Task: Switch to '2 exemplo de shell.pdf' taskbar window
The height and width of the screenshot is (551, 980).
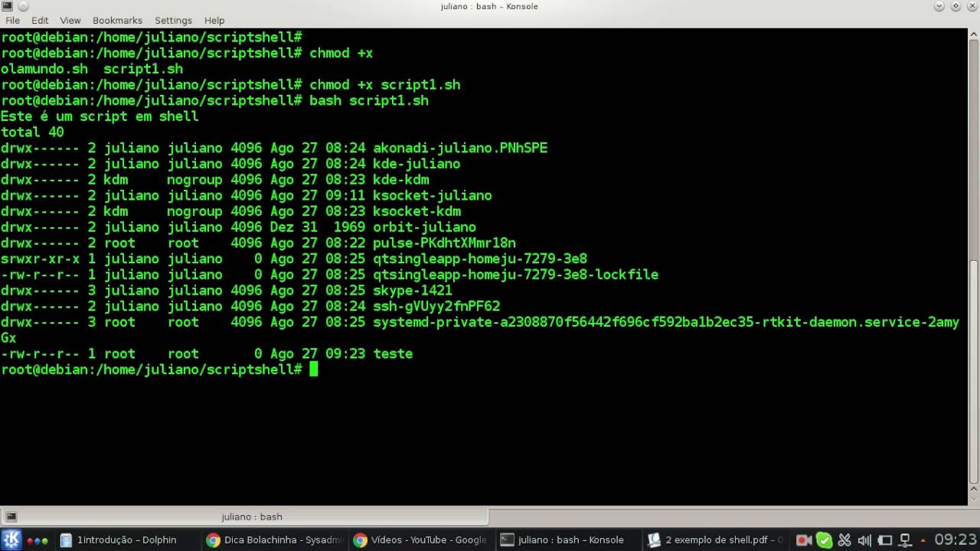Action: tap(715, 540)
